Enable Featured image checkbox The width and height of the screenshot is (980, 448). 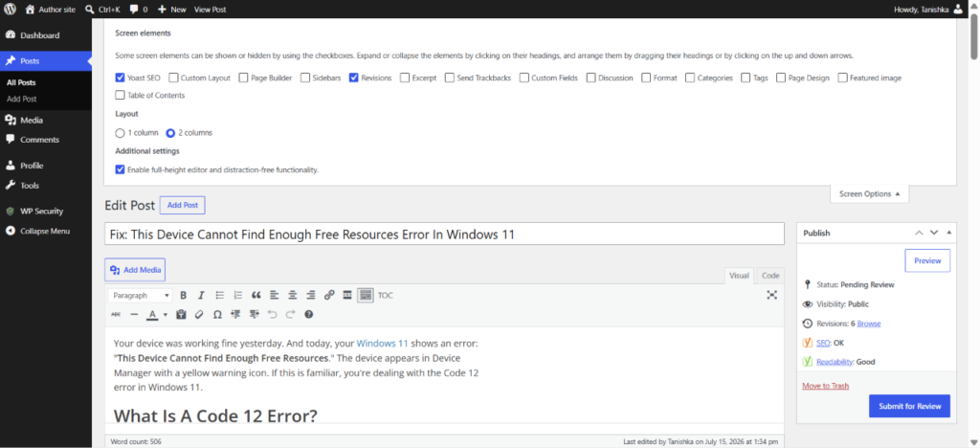click(x=842, y=78)
